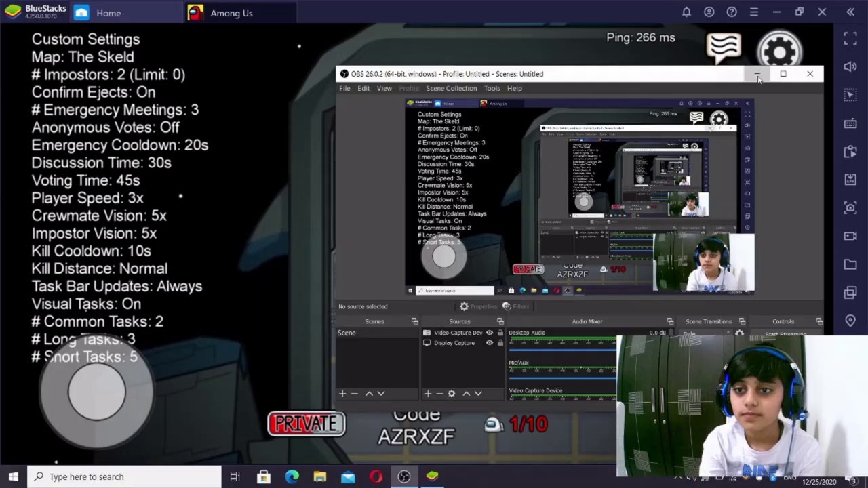Remove the selected scene in OBS
Viewport: 868px width, 488px height.
pos(355,393)
